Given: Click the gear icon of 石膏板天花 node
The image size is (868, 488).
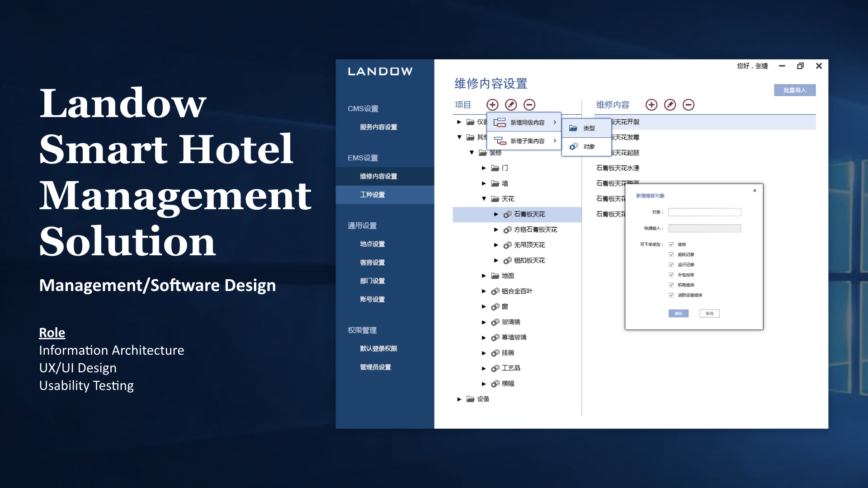Looking at the screenshot, I should (x=508, y=214).
